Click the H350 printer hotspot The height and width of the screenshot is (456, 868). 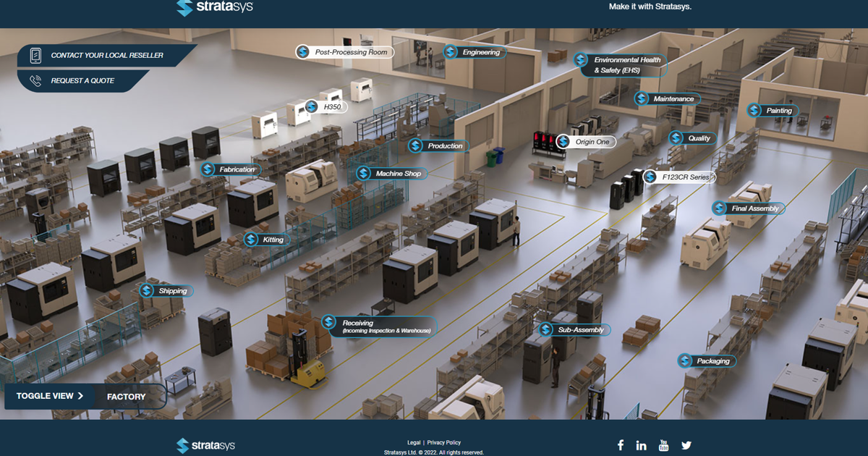pos(325,106)
